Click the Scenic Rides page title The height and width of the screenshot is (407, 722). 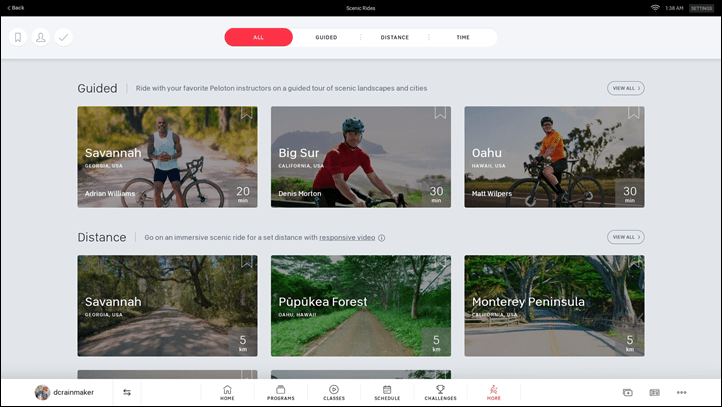tap(361, 8)
